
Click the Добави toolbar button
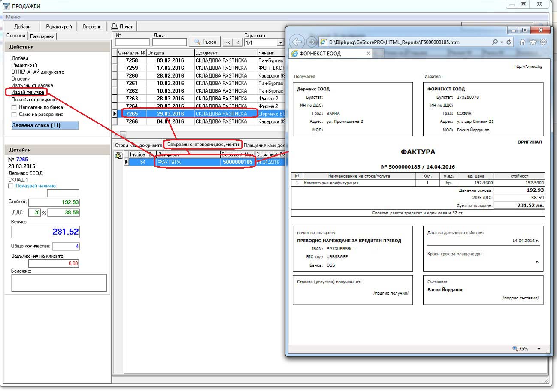coord(22,27)
